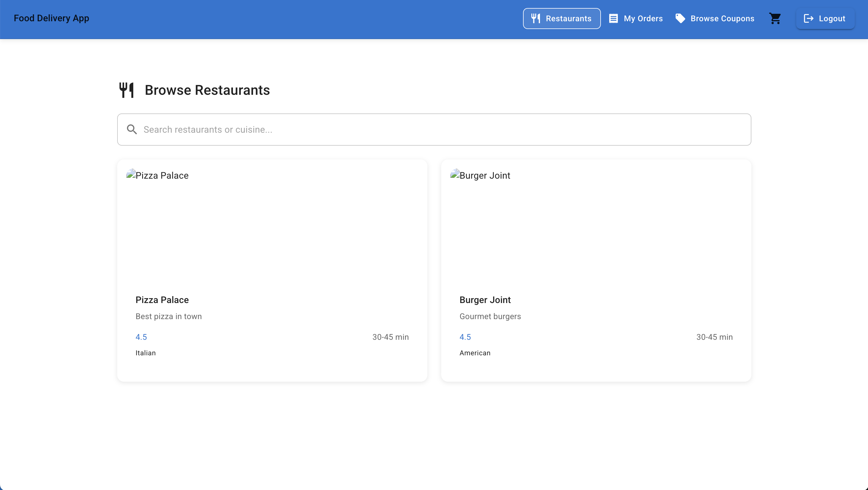Open the shopping cart icon
The image size is (868, 490).
[x=775, y=19]
